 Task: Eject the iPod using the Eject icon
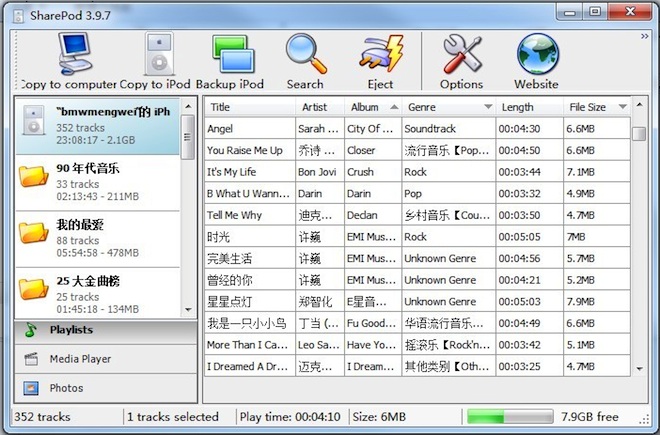381,54
